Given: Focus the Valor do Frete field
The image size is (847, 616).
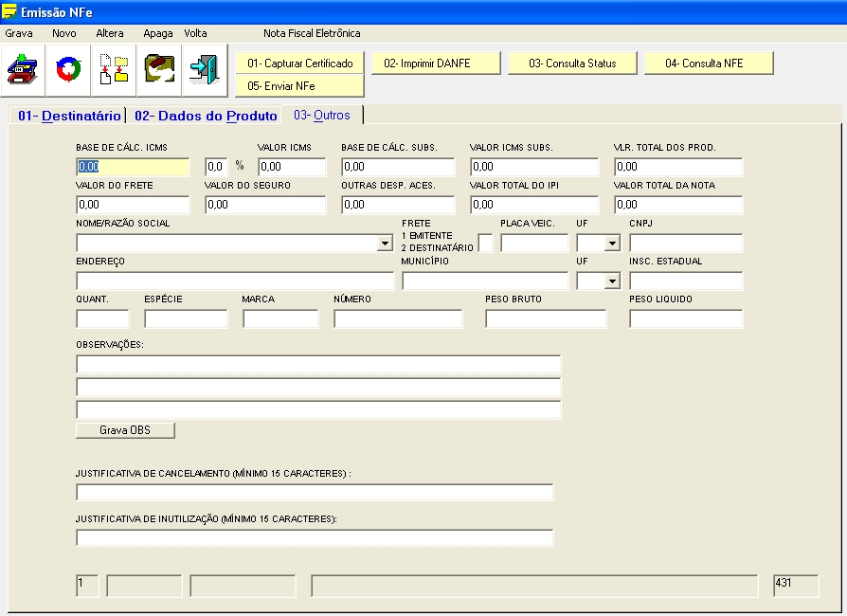Looking at the screenshot, I should click(133, 206).
